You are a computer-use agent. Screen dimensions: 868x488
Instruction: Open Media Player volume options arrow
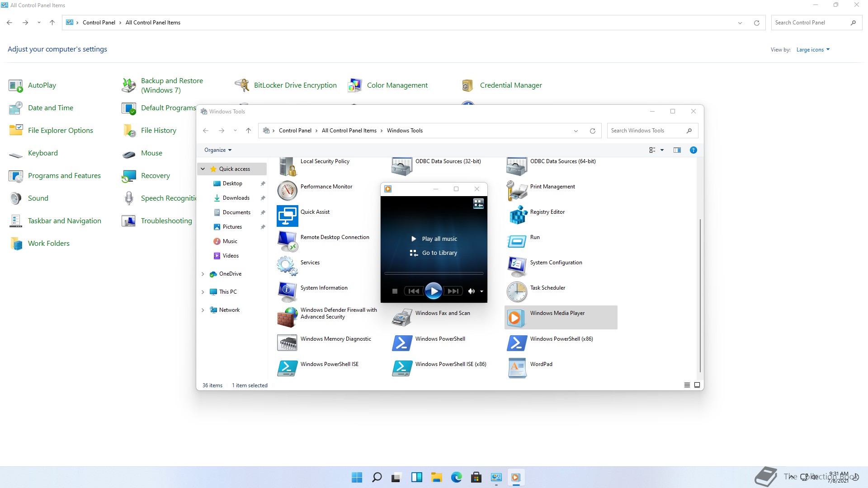[x=481, y=291]
